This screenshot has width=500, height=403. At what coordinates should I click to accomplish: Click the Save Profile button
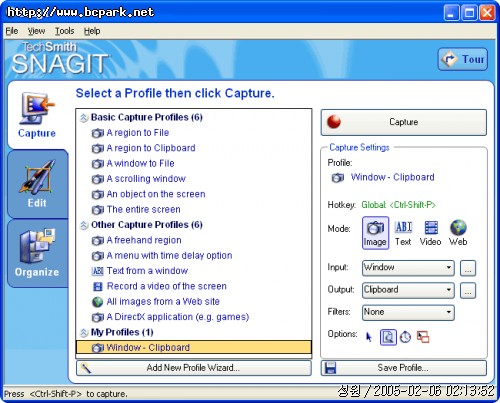403,368
